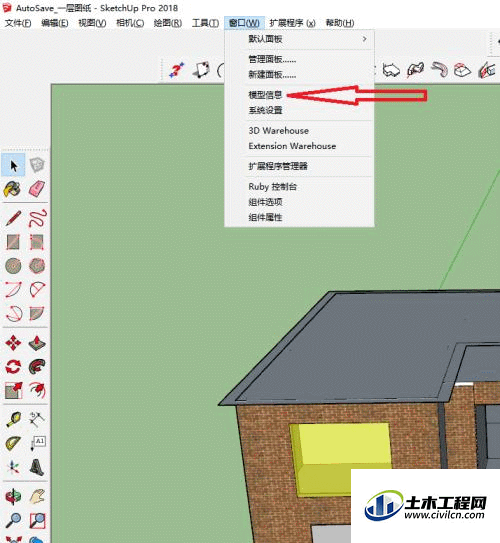The width and height of the screenshot is (500, 543).
Task: Select the Polygon tool
Action: (x=37, y=266)
